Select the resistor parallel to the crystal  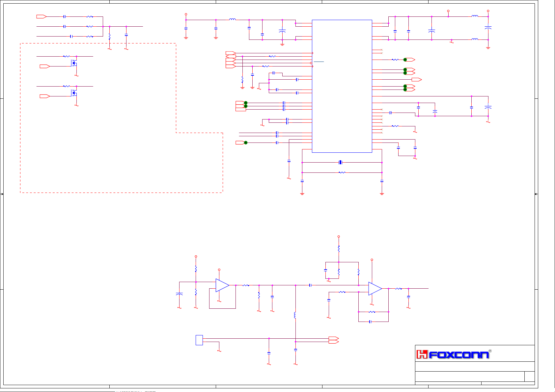pos(342,172)
